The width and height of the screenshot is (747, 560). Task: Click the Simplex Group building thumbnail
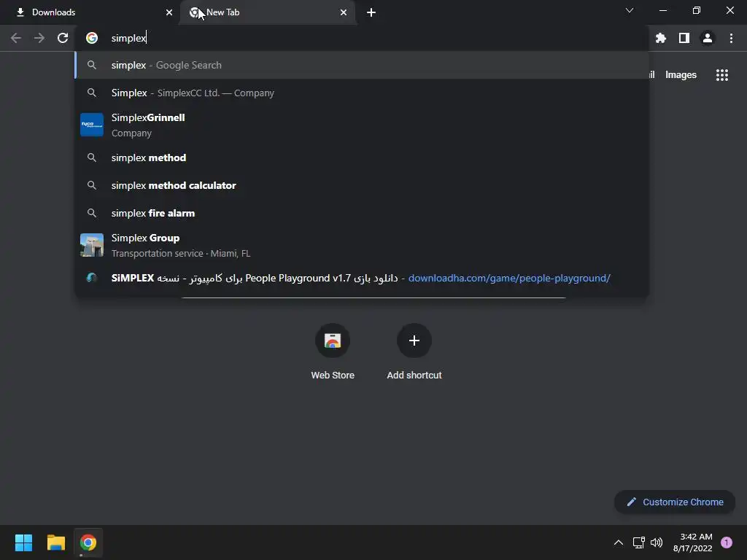92,245
